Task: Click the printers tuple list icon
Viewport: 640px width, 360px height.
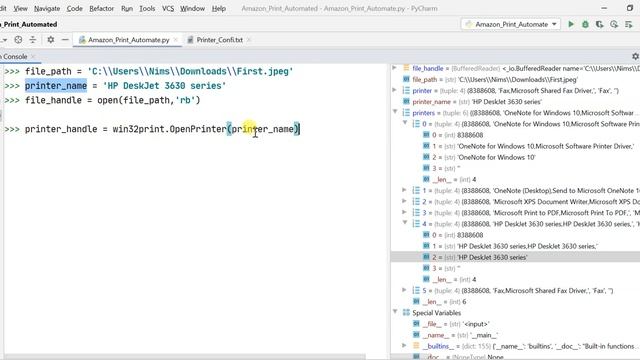Action: 406,112
